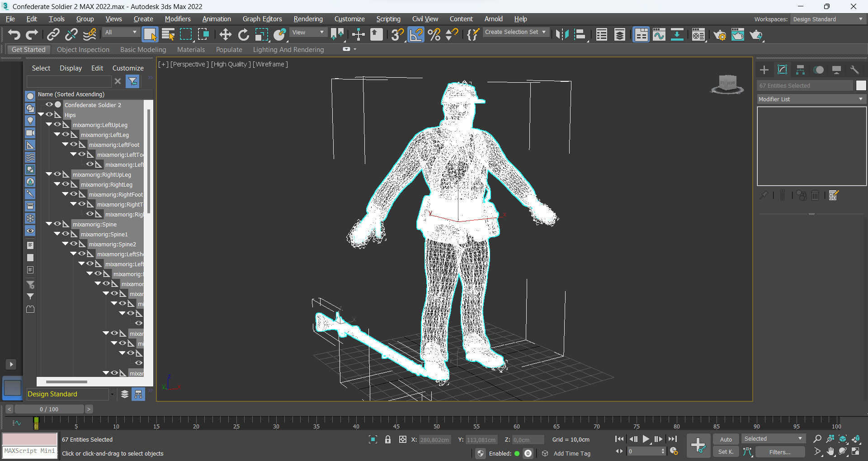868x461 pixels.
Task: Toggle Auto Key mode
Action: pyautogui.click(x=726, y=439)
